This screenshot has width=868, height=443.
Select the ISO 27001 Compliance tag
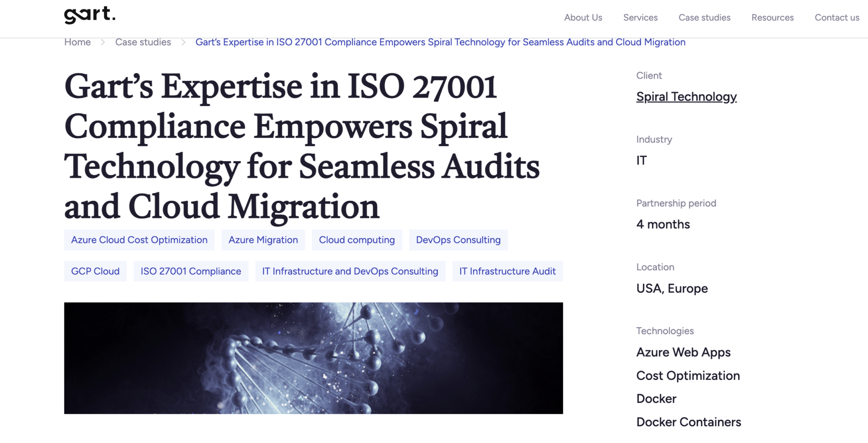[x=191, y=271]
